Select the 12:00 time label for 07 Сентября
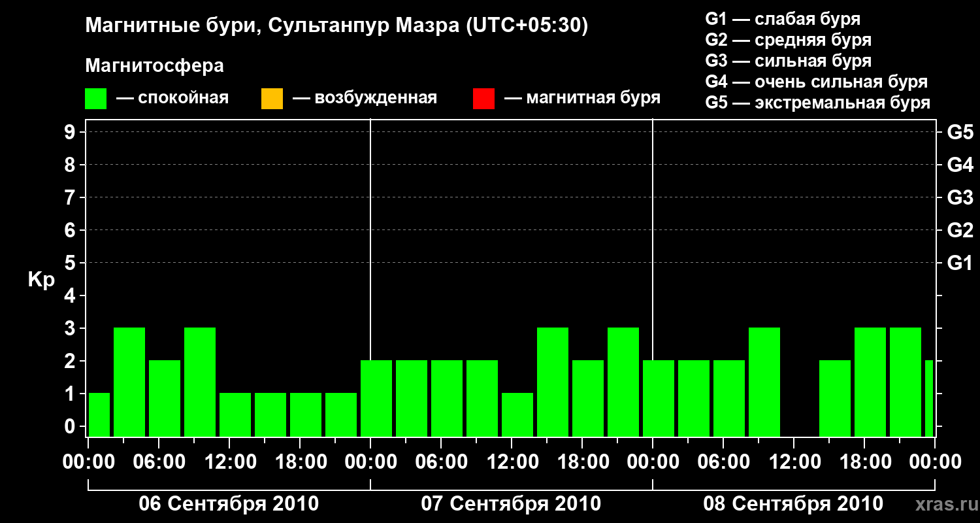Viewport: 980px width, 523px height. (512, 462)
